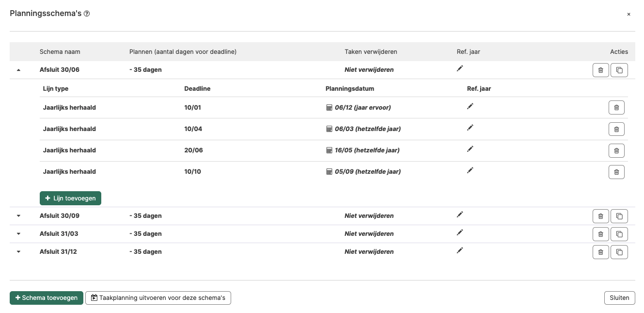
Task: Edit Ref. jaar pencil for deadline 10/04 line
Action: [470, 128]
